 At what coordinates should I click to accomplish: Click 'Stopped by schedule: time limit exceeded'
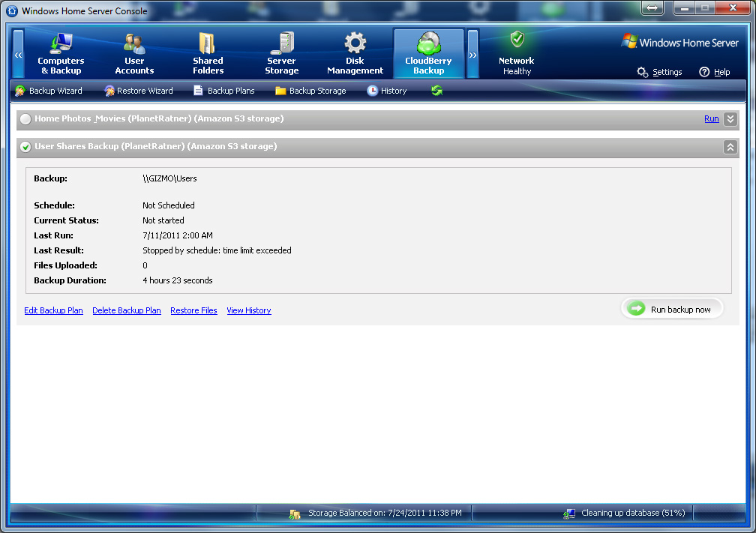tap(217, 250)
